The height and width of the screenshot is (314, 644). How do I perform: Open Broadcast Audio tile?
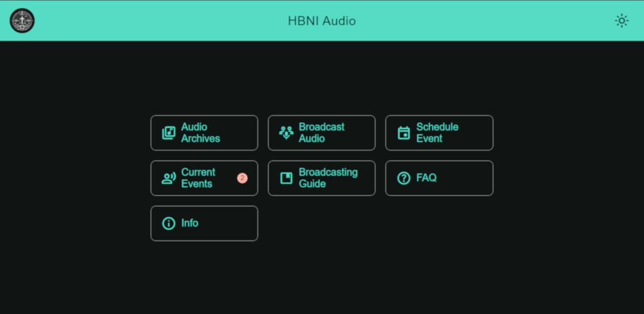(x=321, y=133)
